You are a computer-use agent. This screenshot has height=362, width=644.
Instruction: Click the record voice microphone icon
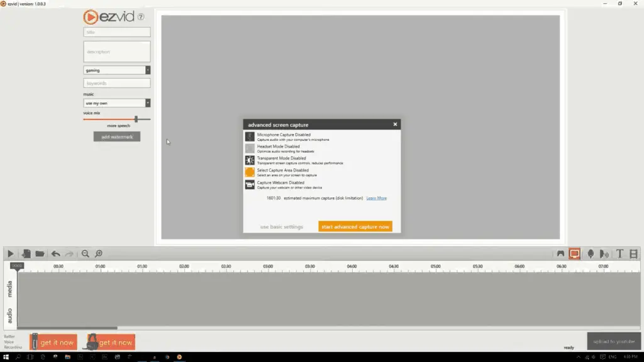590,254
